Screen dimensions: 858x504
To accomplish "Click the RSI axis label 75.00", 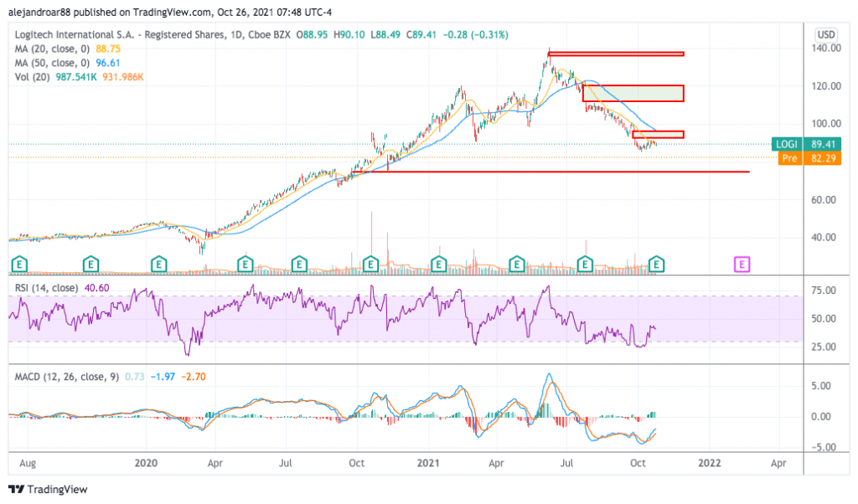I will [x=824, y=291].
